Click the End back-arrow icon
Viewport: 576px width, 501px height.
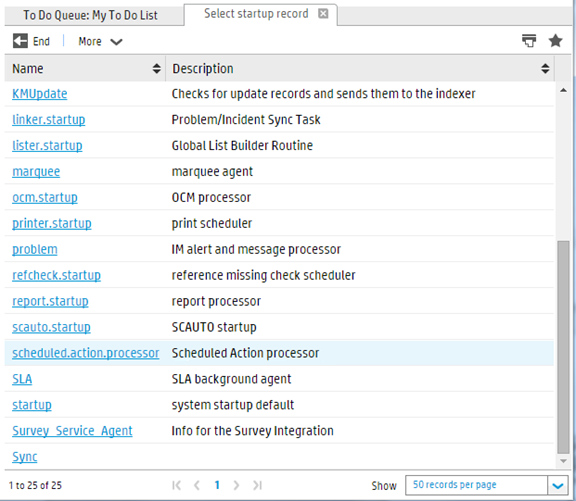tap(20, 41)
